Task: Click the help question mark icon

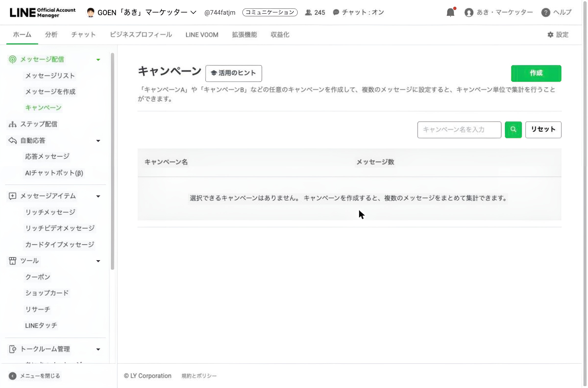Action: tap(545, 12)
